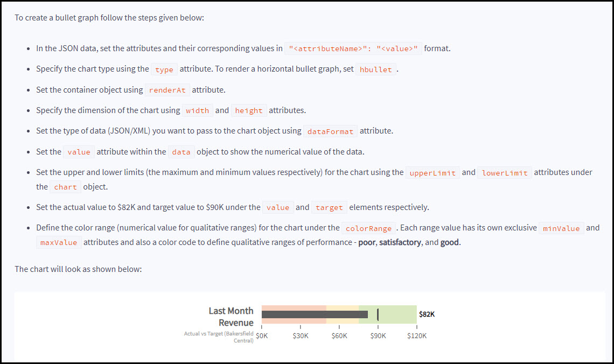
Task: Click the Last Month Revenue chart title
Action: coord(231,317)
